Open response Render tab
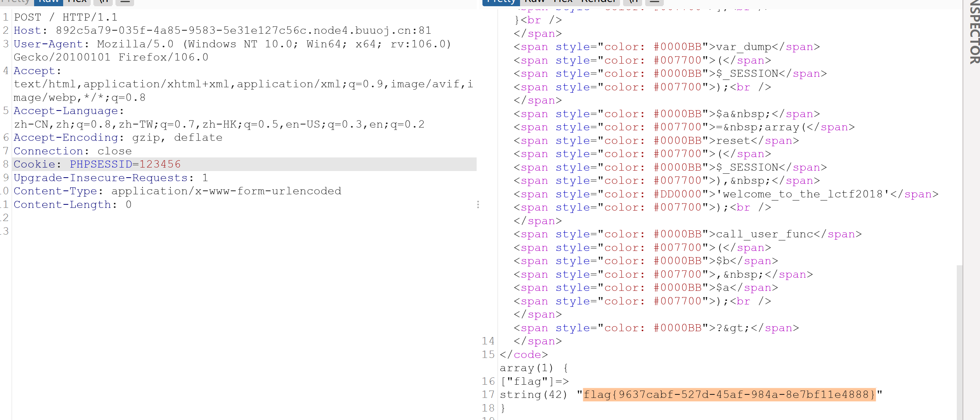The image size is (980, 420). point(599,2)
